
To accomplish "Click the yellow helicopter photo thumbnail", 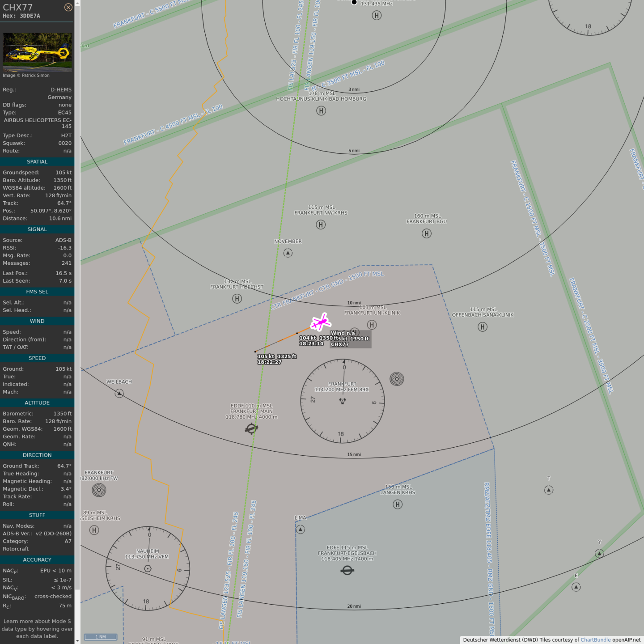I will 37,52.
